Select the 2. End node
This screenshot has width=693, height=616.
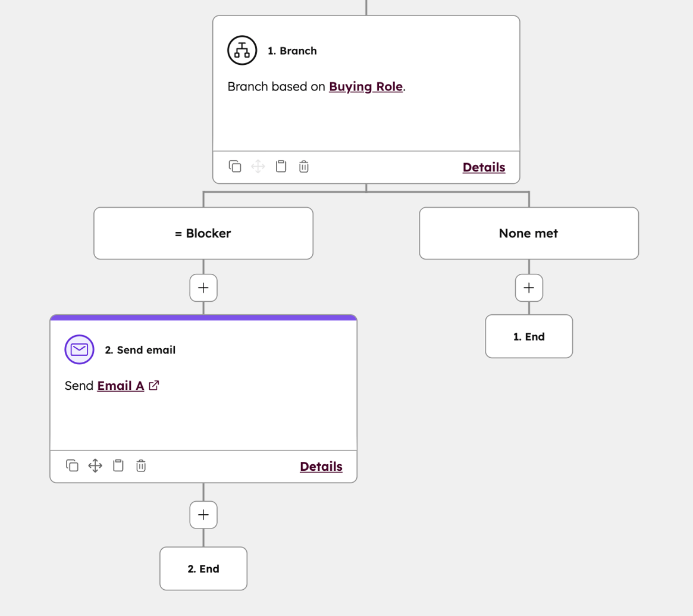pyautogui.click(x=203, y=568)
